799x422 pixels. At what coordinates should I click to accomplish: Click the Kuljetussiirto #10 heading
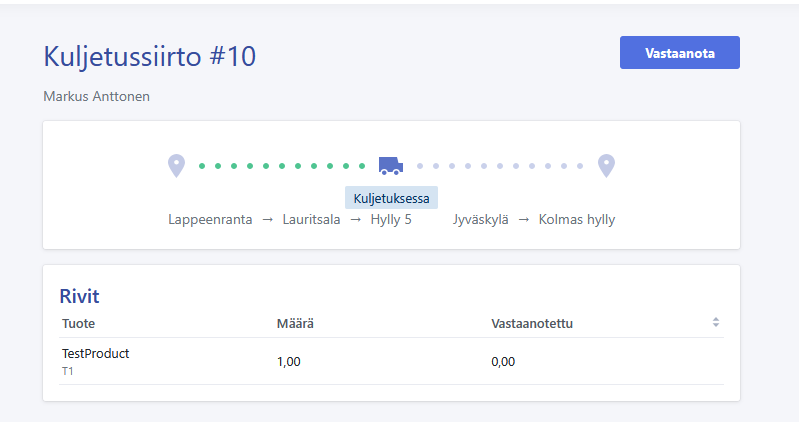point(149,56)
